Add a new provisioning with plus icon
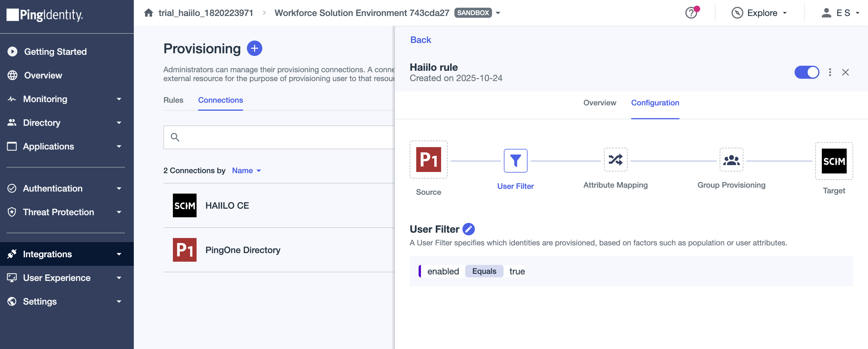This screenshot has width=868, height=349. [x=254, y=49]
